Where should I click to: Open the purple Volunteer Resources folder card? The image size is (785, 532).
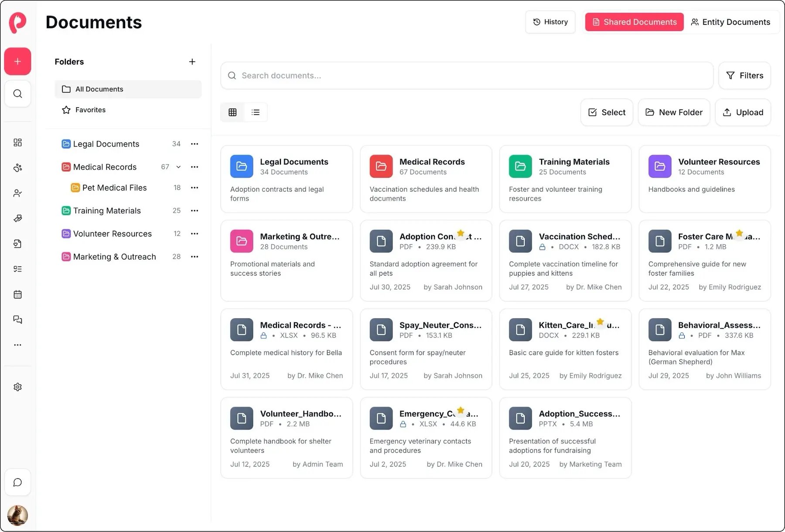(x=704, y=179)
